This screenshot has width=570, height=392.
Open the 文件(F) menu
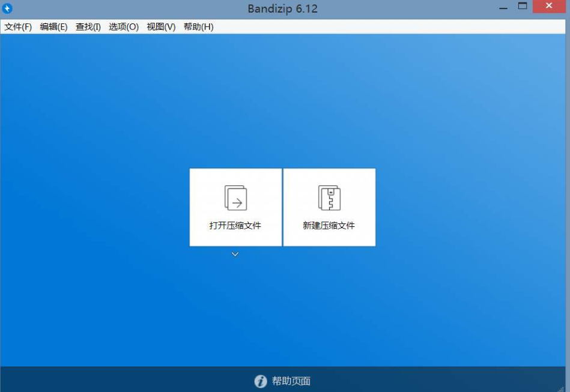(18, 27)
